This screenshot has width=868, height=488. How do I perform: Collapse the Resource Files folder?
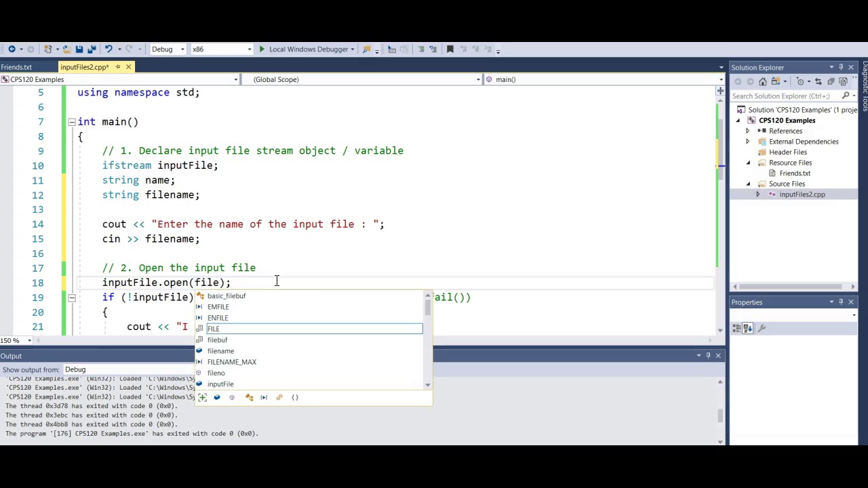click(748, 163)
